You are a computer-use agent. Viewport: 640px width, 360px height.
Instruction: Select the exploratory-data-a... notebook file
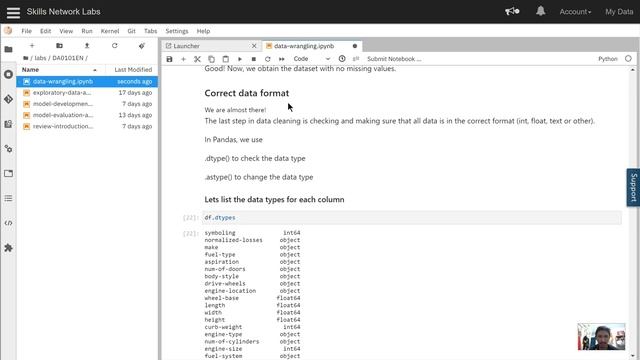[87, 93]
